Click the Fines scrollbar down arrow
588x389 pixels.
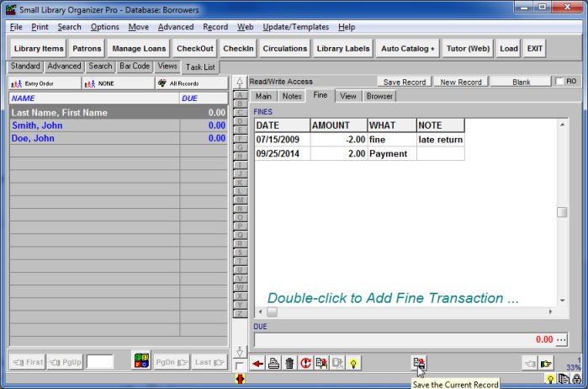(562, 301)
